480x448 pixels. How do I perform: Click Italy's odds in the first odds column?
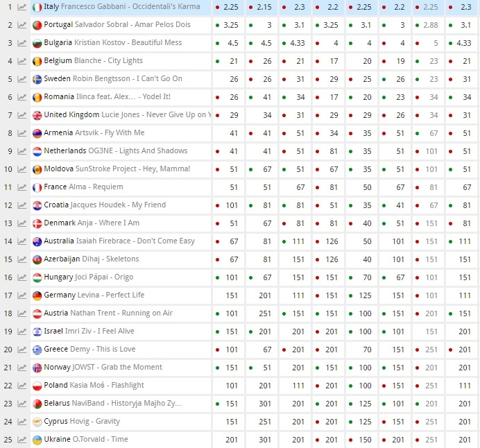pos(231,7)
